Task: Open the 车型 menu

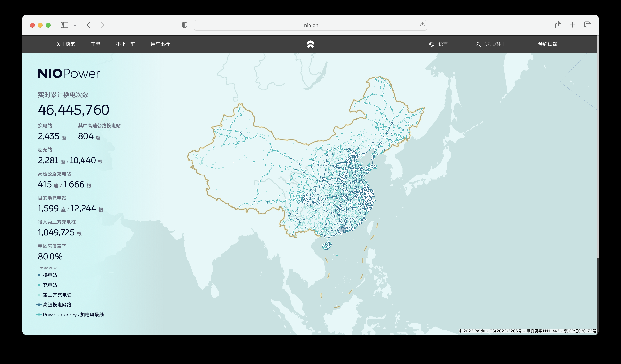Action: pyautogui.click(x=96, y=44)
